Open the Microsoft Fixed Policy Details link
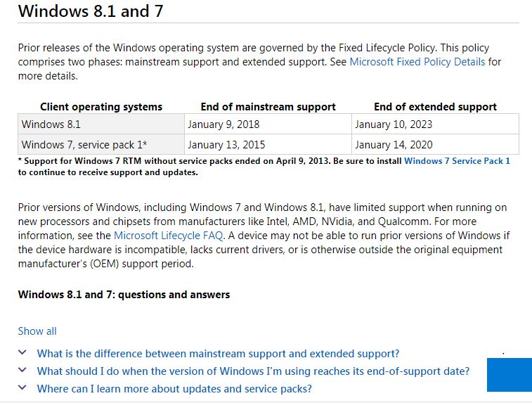 tap(417, 62)
